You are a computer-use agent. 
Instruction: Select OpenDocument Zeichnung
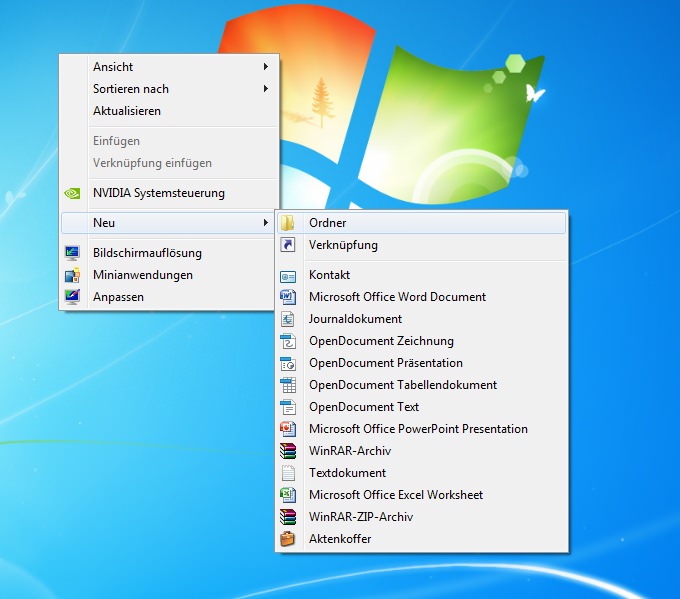tap(422, 341)
